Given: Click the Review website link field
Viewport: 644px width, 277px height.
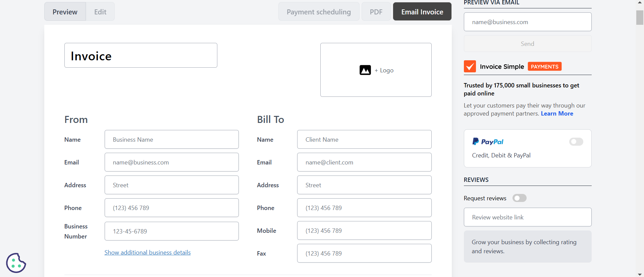Looking at the screenshot, I should [528, 217].
